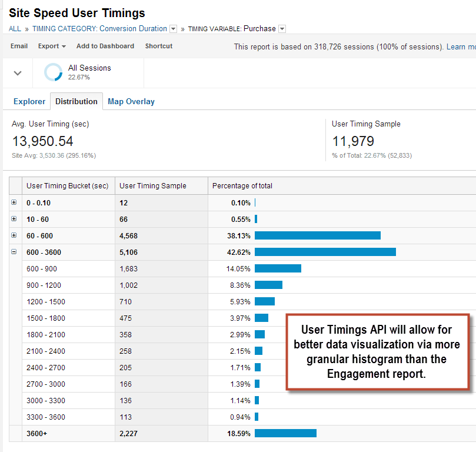Click the Percentage of total column header
476x452 pixels.
(x=242, y=186)
